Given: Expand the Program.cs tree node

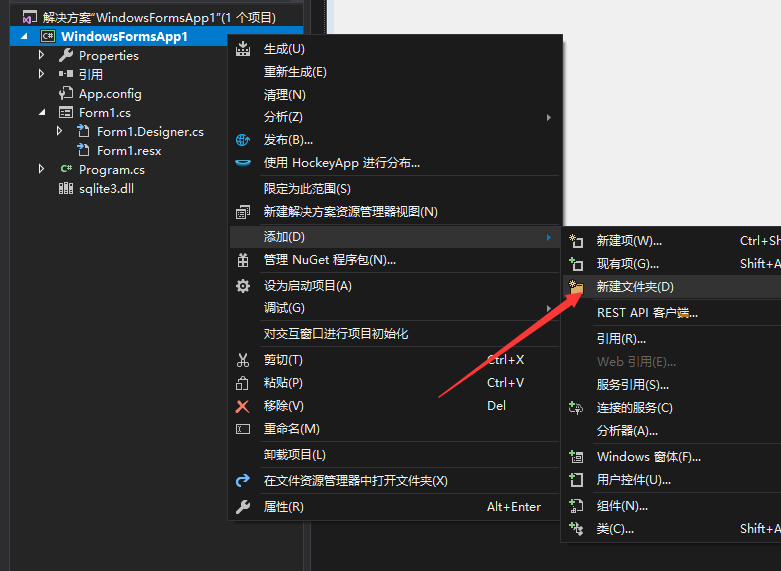Looking at the screenshot, I should 41,169.
